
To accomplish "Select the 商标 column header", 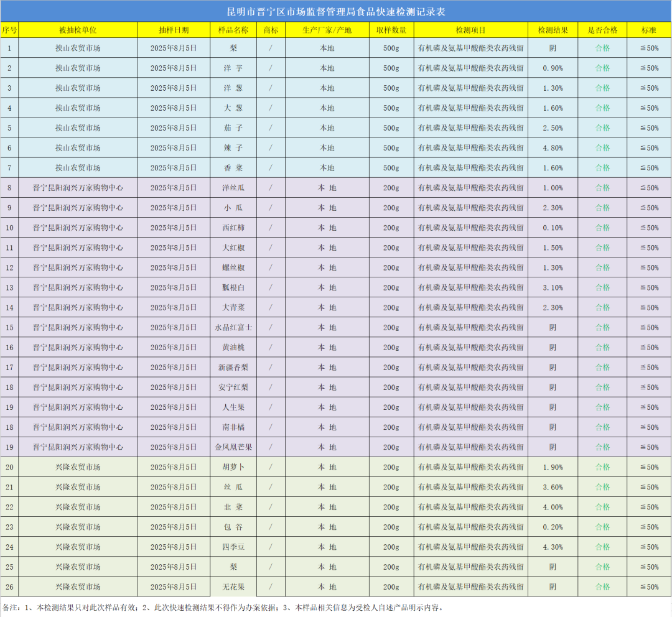I will (271, 30).
